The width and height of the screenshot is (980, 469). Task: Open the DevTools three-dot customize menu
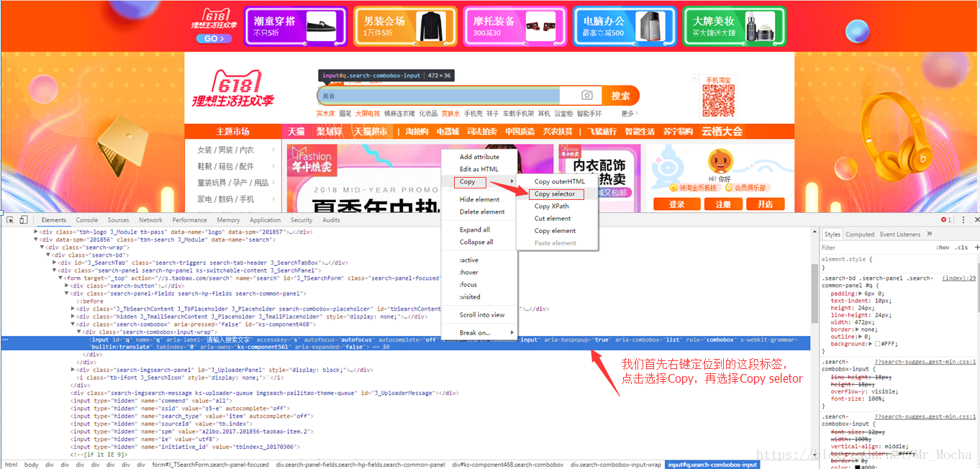(962, 219)
